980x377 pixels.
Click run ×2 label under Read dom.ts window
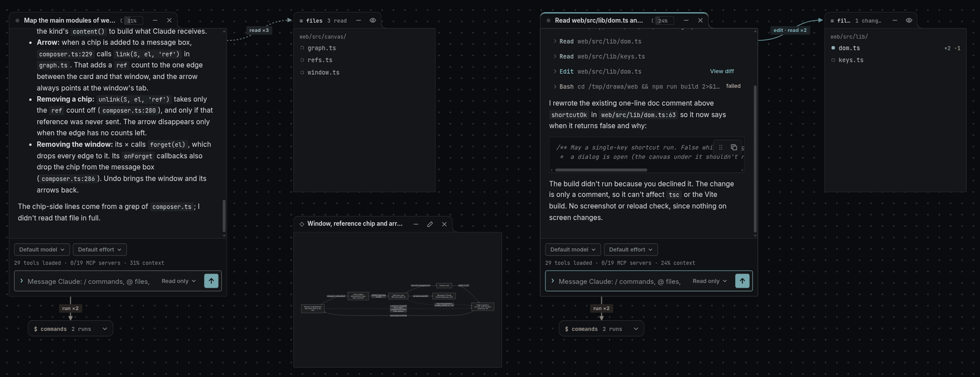(x=601, y=308)
